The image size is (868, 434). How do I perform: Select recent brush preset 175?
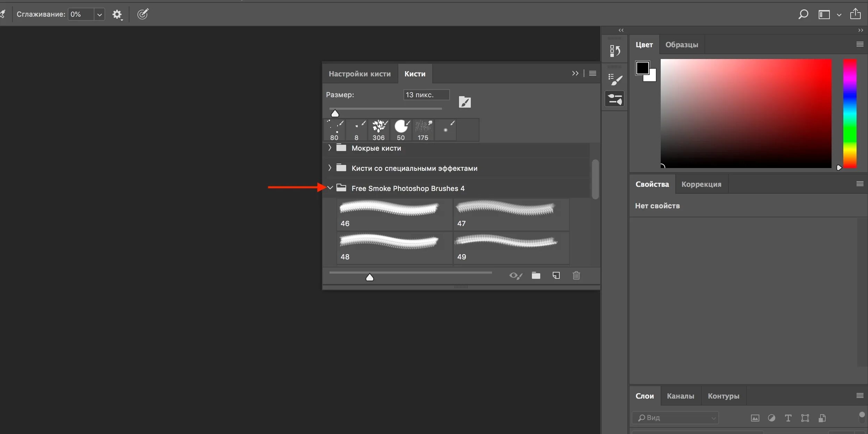coord(423,130)
